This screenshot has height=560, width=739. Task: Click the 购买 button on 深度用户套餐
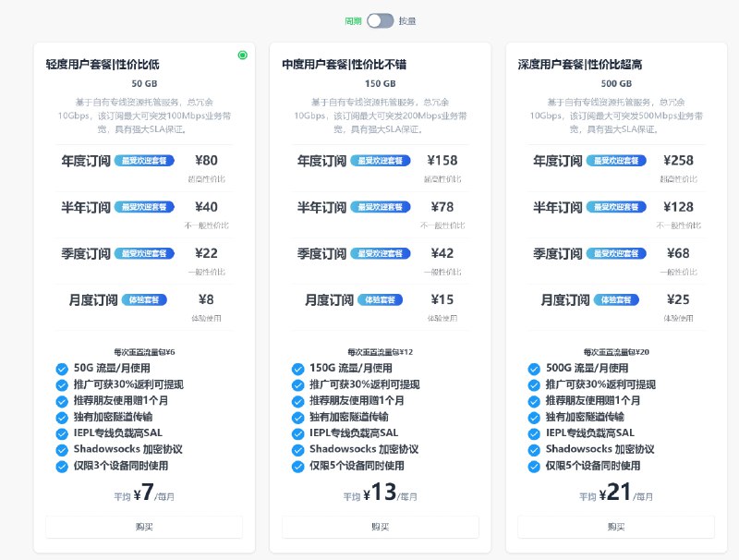(615, 527)
